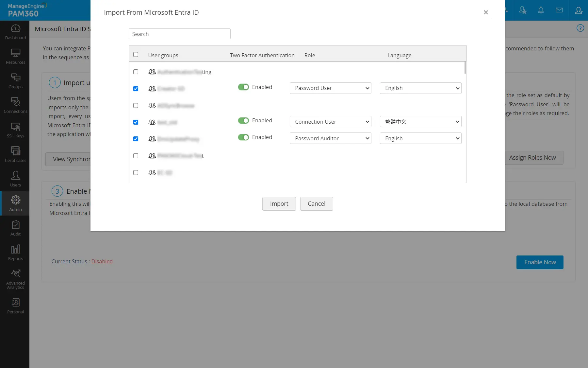Open the help question mark icon
Viewport: 588px width, 368px height.
coord(580,28)
